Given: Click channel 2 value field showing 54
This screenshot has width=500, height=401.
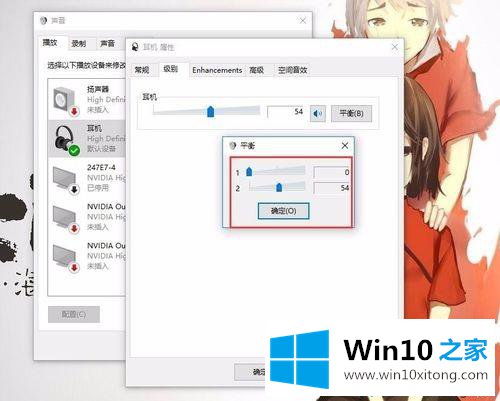Looking at the screenshot, I should [332, 188].
